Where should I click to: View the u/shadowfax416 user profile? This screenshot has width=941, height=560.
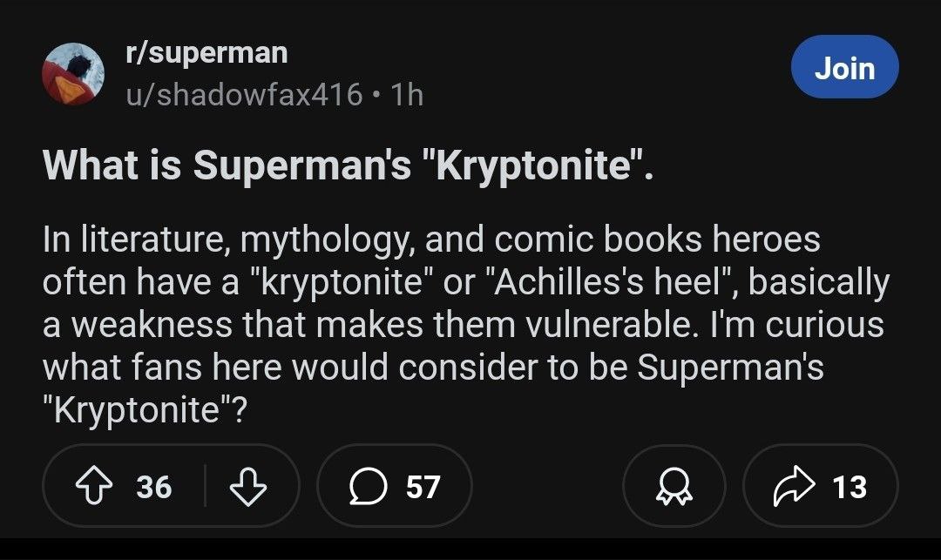click(x=243, y=93)
